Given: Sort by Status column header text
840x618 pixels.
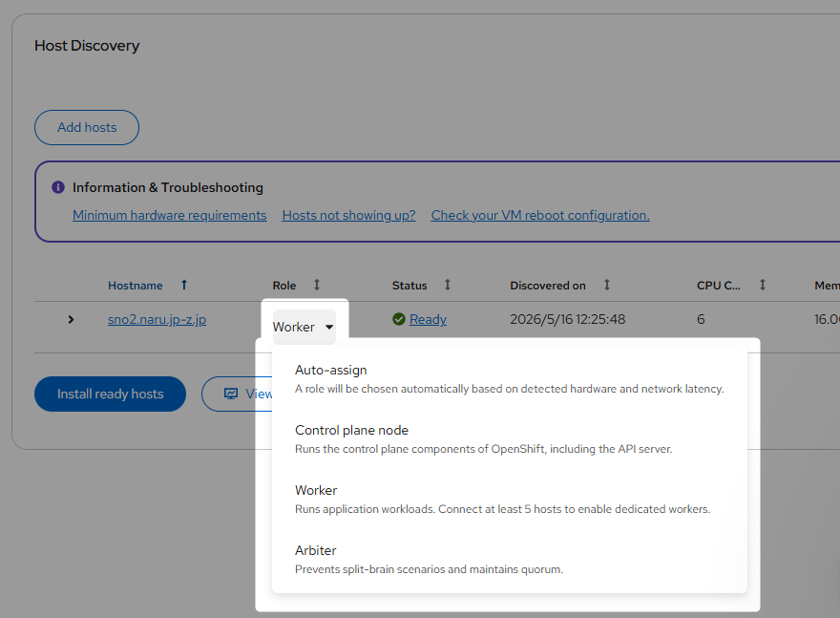Looking at the screenshot, I should coord(409,286).
